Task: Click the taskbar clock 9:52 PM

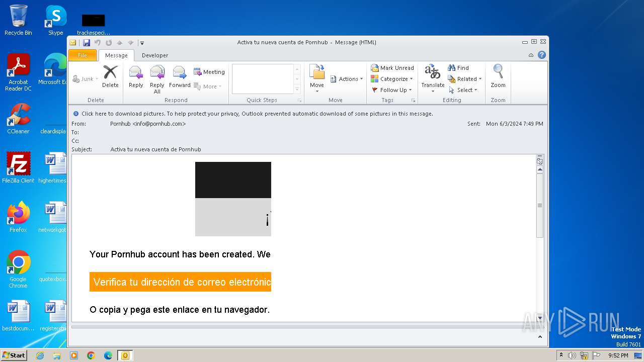Action: click(618, 355)
